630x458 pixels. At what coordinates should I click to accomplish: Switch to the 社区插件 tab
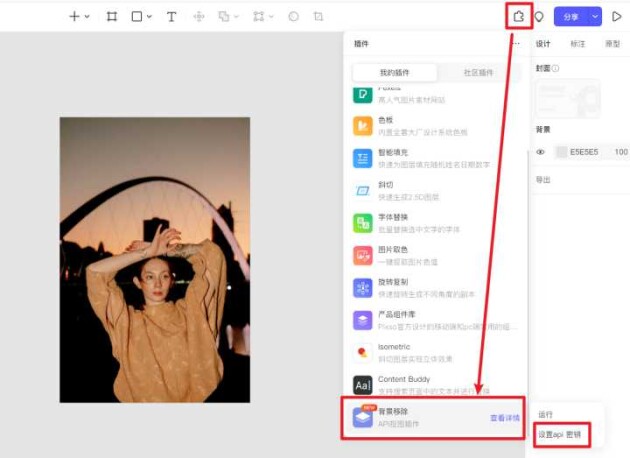[x=478, y=73]
